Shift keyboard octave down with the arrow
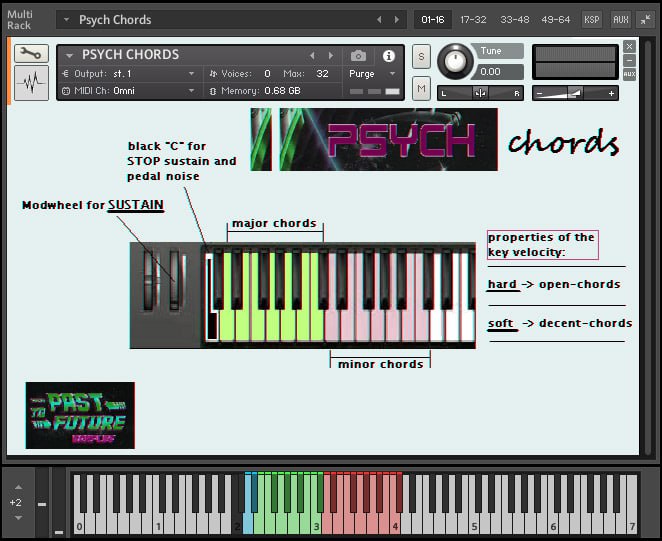Screen dimensions: 662x541 click(x=18, y=518)
